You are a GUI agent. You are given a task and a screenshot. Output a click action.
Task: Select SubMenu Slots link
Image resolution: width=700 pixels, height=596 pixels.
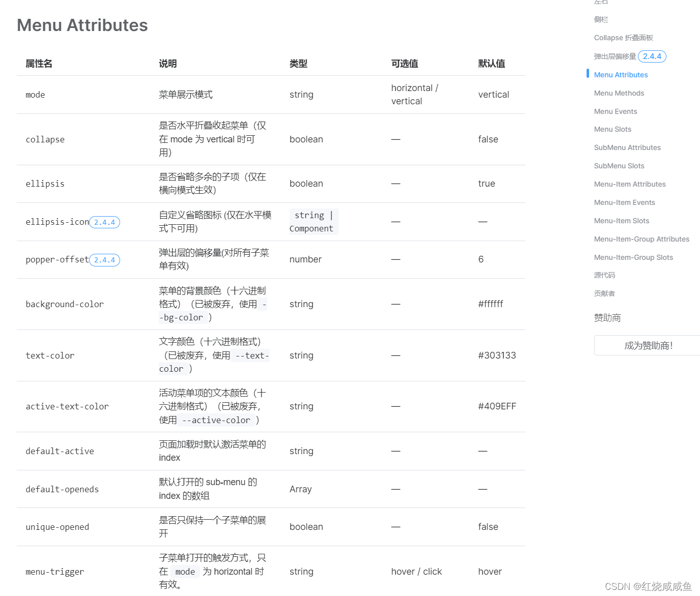click(619, 166)
